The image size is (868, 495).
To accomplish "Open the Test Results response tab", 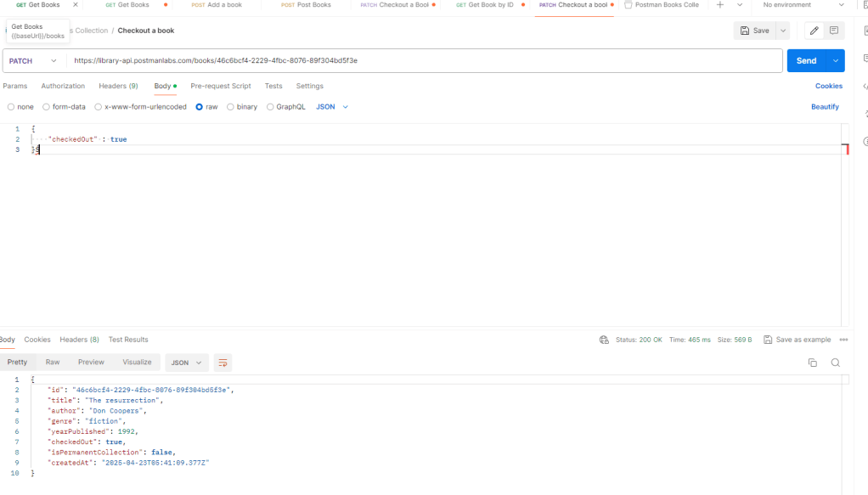I will tap(128, 340).
